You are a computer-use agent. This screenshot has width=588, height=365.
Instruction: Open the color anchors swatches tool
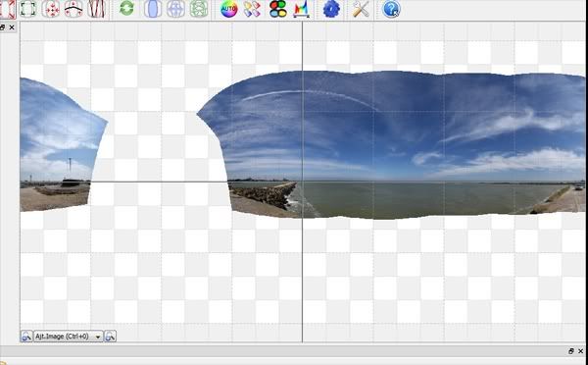252,9
